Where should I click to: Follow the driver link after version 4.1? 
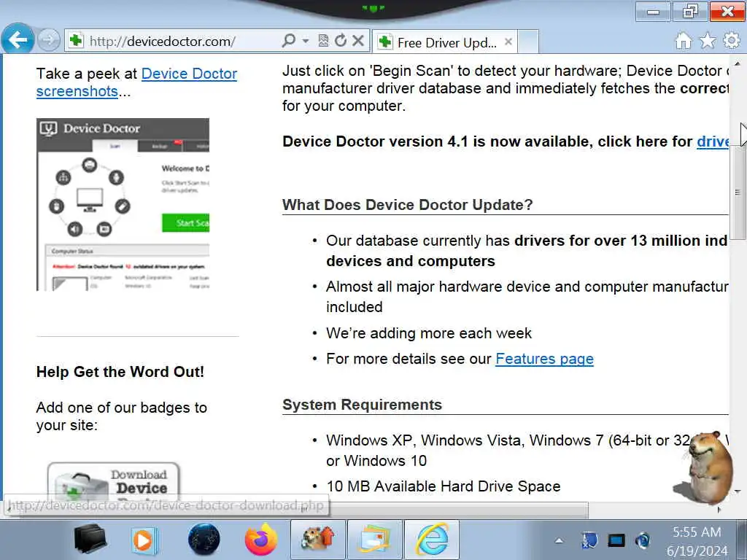tap(713, 141)
